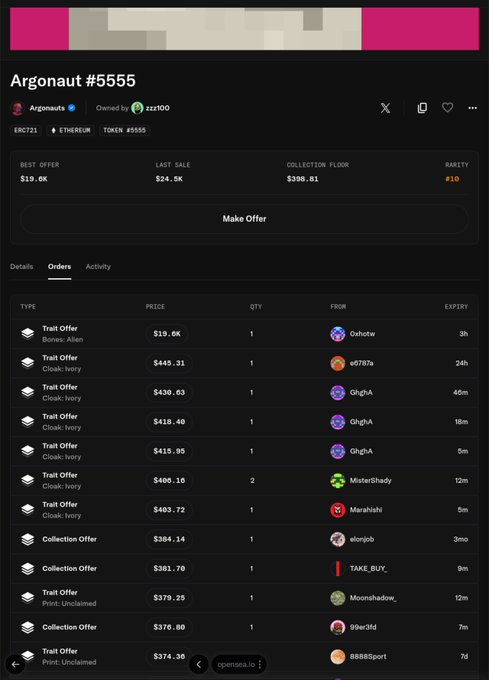Click the EXPIRY column header
Screen dimensions: 489x680
[x=456, y=307]
